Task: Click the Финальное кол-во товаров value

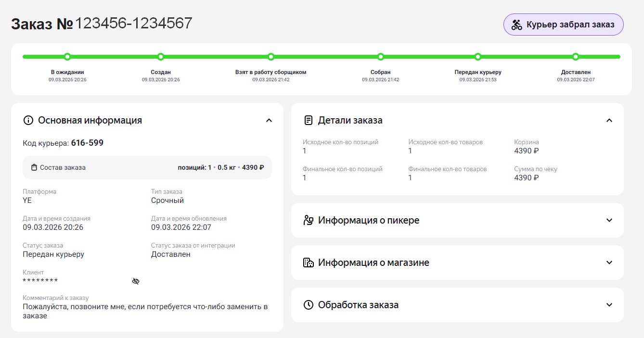Action: 411,178
